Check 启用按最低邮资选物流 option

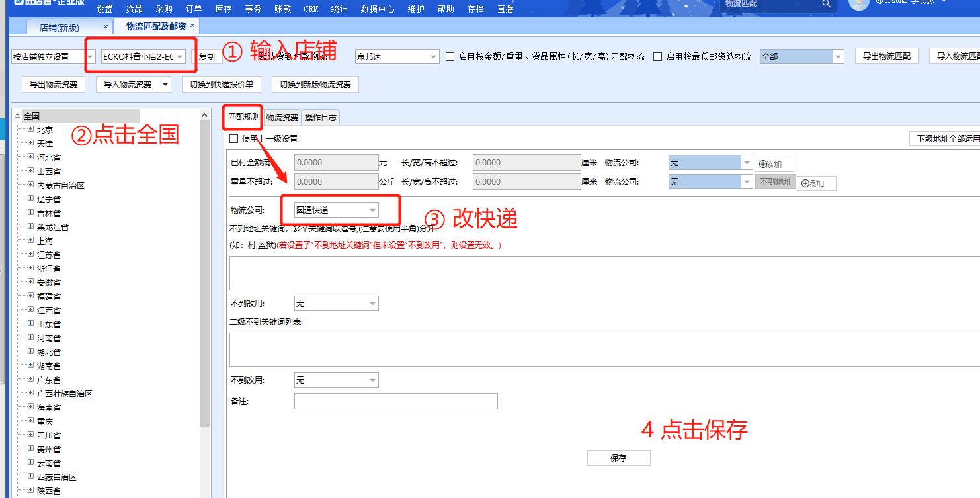pos(658,57)
